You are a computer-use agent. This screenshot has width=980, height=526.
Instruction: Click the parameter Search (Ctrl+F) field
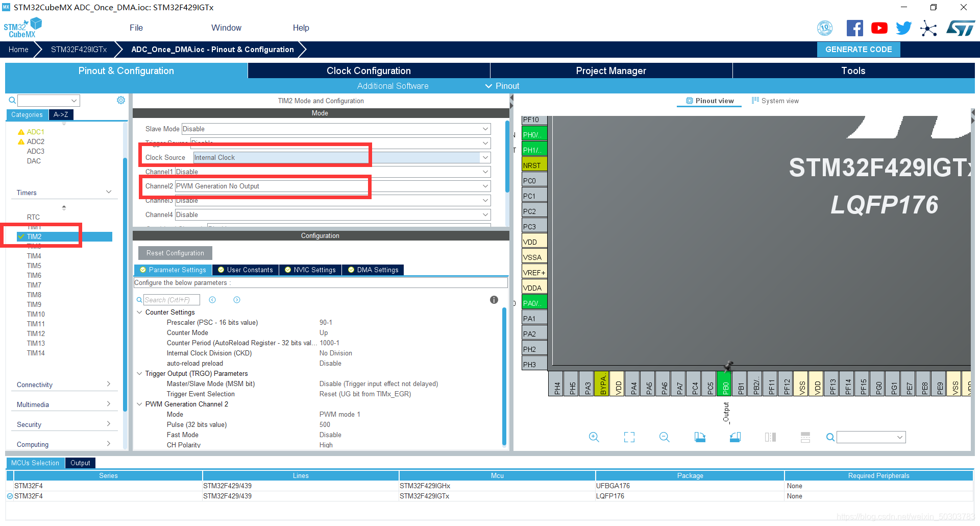click(x=171, y=300)
